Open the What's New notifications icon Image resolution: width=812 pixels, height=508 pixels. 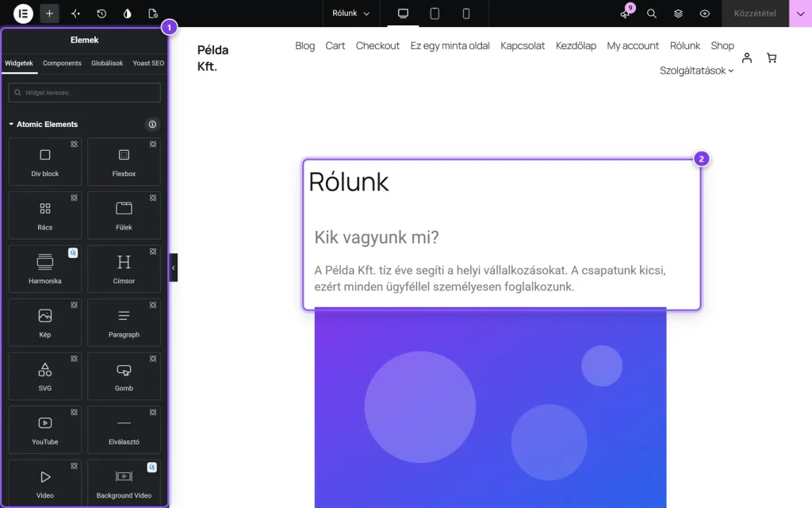[626, 13]
